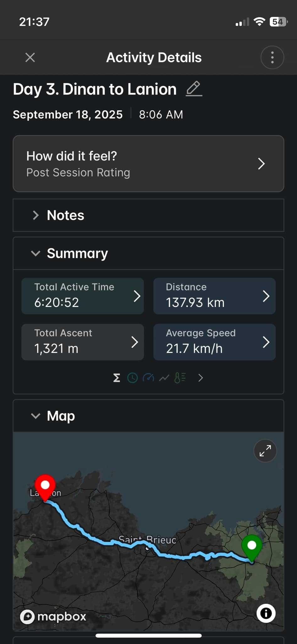Image resolution: width=297 pixels, height=644 pixels.
Task: Select the sigma totals summary tab
Action: pyautogui.click(x=116, y=378)
